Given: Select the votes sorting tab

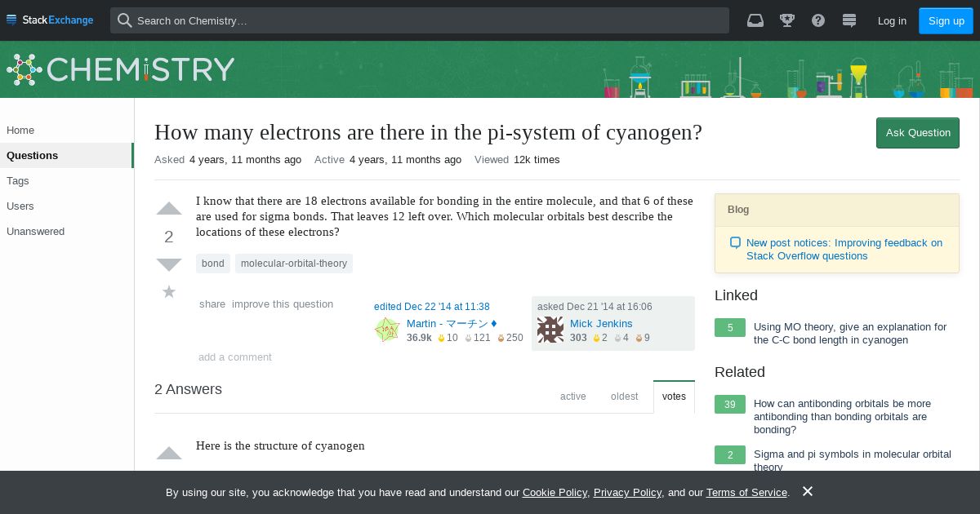Looking at the screenshot, I should pos(675,397).
